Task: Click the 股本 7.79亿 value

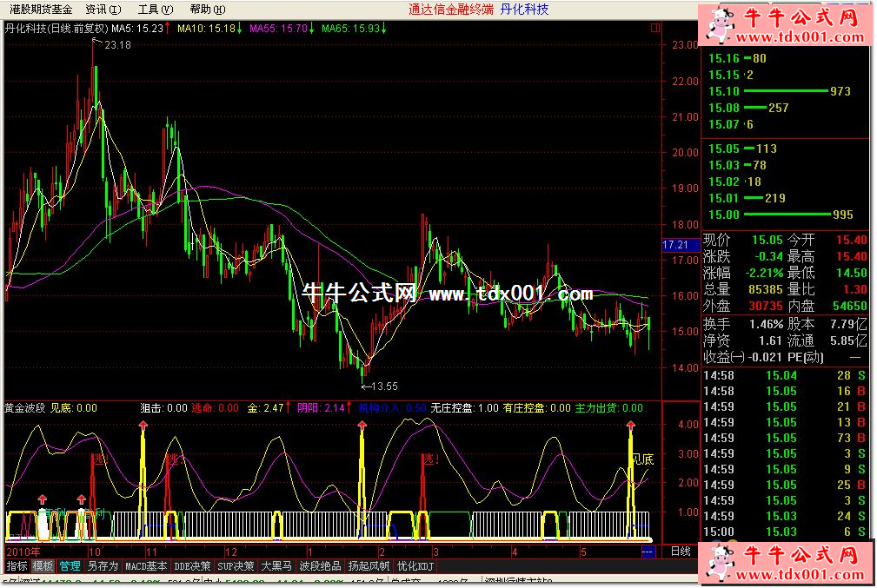Action: pyautogui.click(x=849, y=324)
